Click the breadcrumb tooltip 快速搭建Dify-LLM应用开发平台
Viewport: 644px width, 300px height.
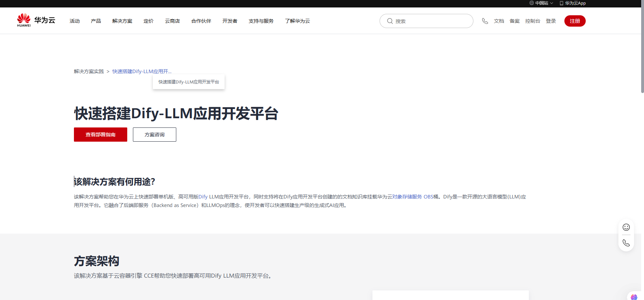click(x=189, y=82)
